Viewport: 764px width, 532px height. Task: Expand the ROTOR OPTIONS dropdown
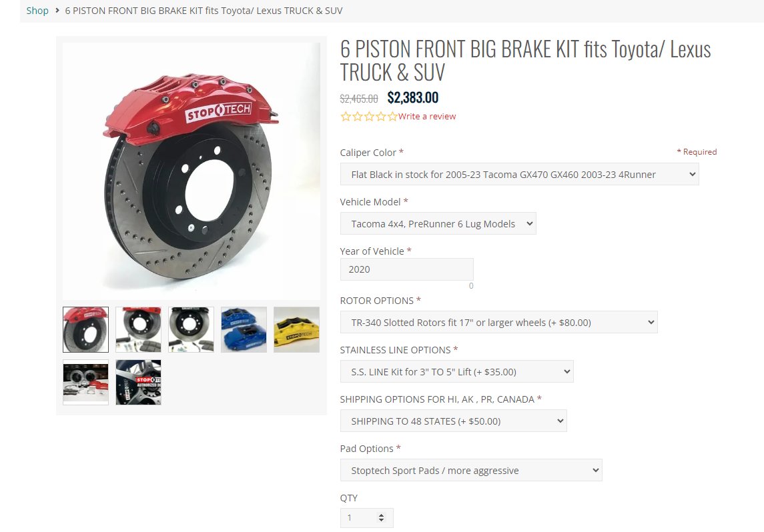pyautogui.click(x=499, y=322)
